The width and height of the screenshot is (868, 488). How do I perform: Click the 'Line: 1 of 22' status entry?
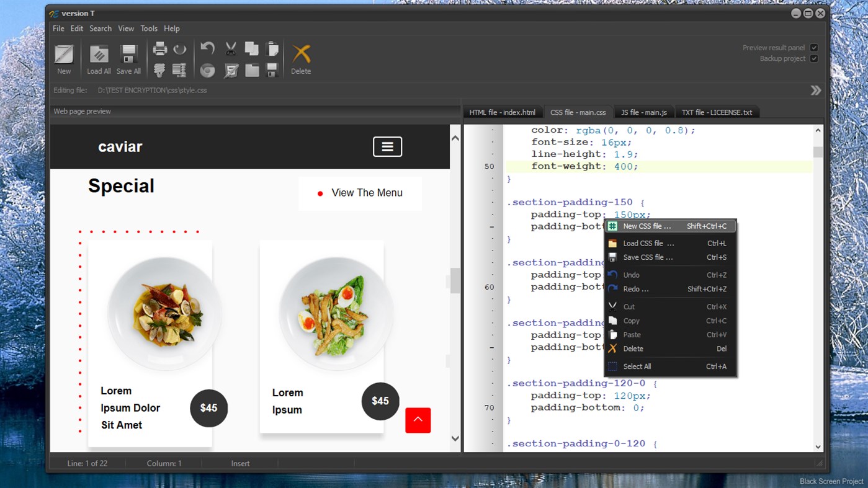(87, 464)
